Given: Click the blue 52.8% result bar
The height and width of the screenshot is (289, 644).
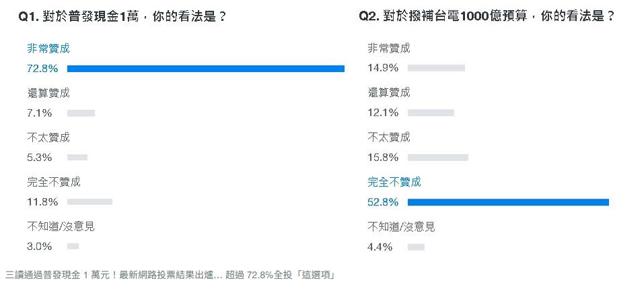Looking at the screenshot, I should [x=508, y=202].
